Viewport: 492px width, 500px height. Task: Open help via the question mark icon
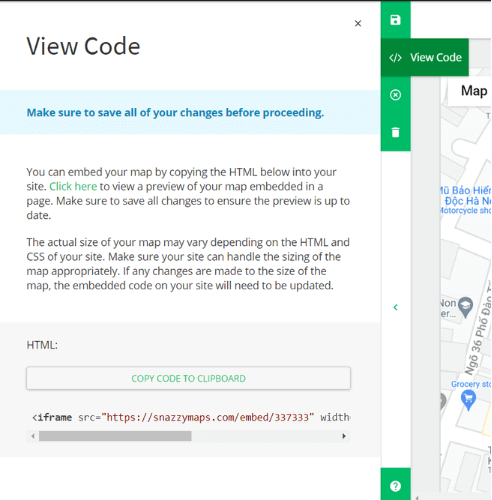pos(395,486)
